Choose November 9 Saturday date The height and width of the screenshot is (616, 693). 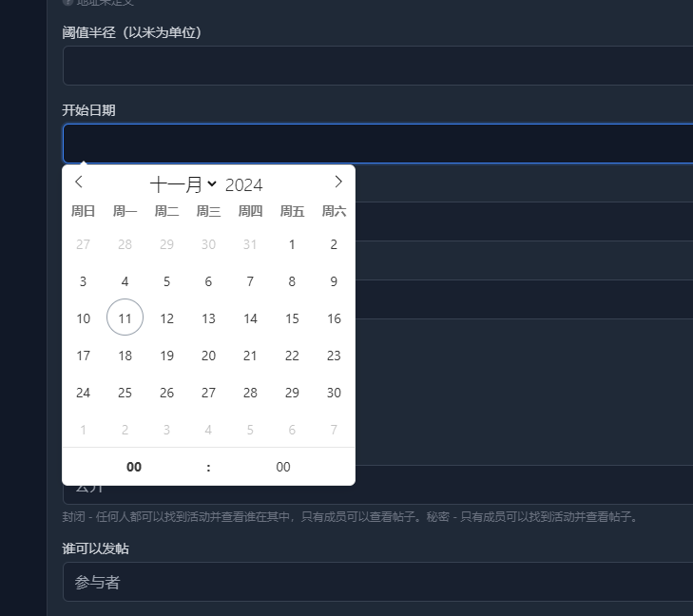[x=334, y=281]
